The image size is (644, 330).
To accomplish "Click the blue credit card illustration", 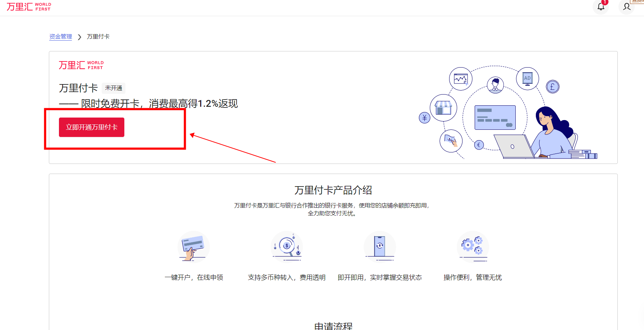I will tap(495, 118).
